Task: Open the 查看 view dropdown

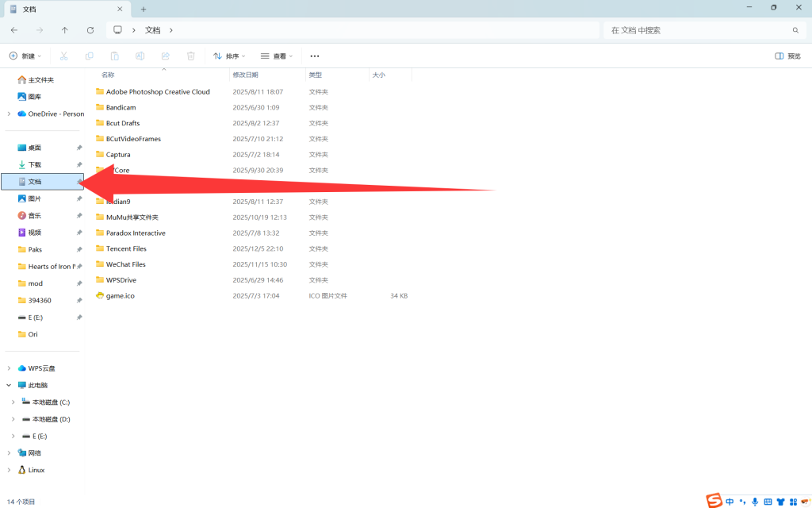Action: [277, 56]
